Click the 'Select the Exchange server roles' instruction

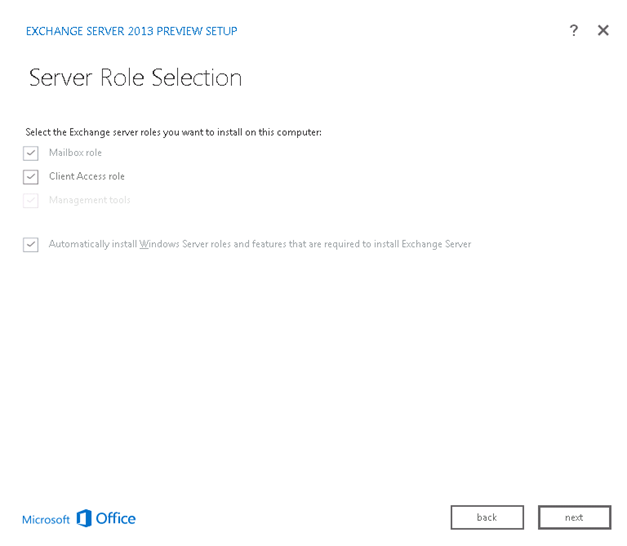click(x=173, y=132)
